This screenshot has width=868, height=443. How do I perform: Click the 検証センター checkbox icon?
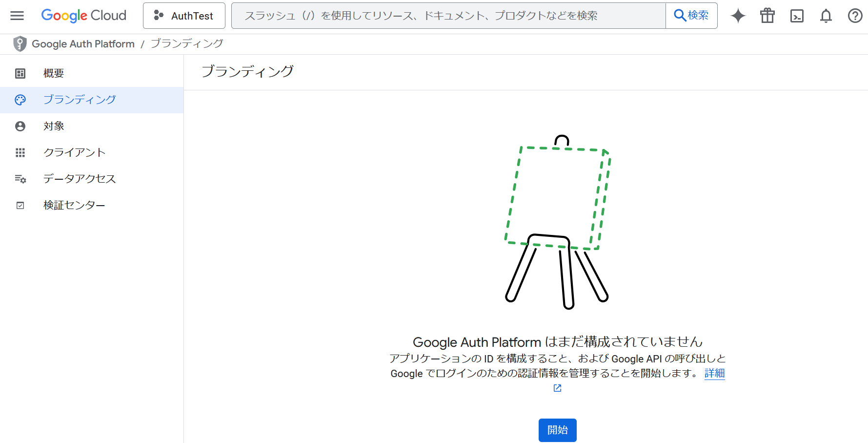(20, 205)
